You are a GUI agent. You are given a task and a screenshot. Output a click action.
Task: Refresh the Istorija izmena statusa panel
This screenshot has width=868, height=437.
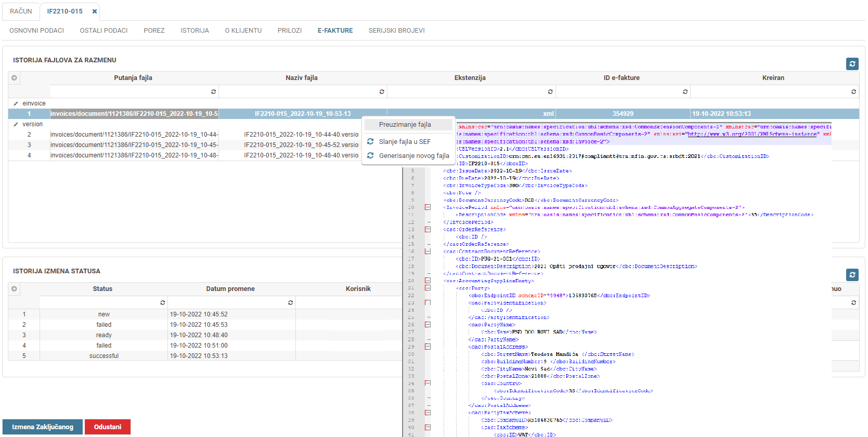pos(852,275)
